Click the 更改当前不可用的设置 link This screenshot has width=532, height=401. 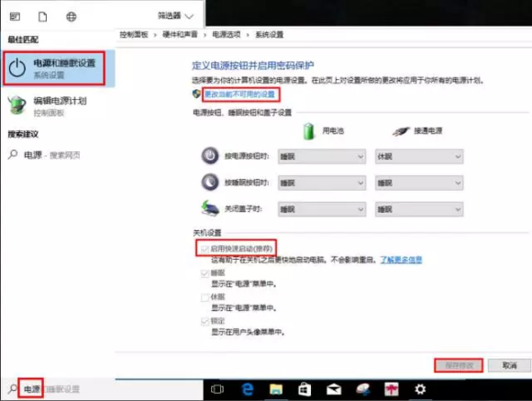239,94
